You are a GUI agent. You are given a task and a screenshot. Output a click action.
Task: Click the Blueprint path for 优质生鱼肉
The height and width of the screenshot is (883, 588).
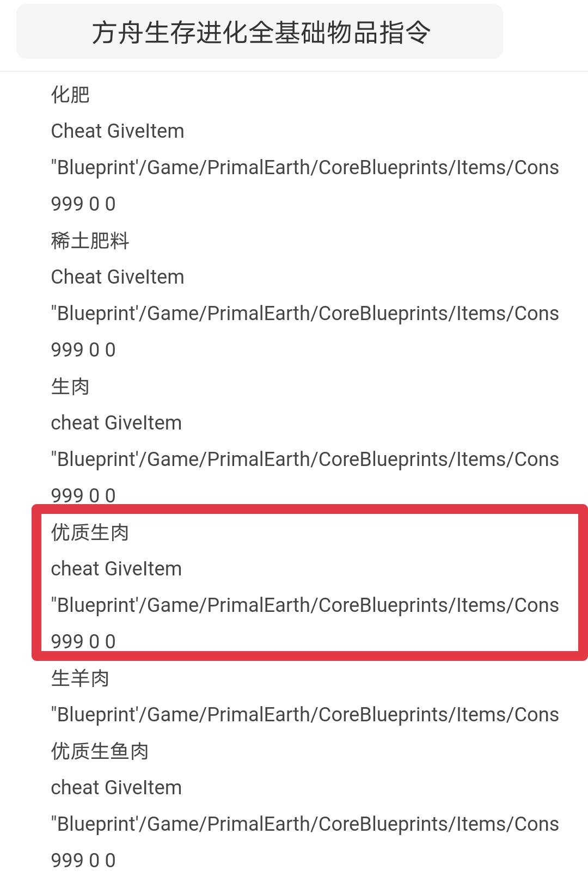coord(305,824)
